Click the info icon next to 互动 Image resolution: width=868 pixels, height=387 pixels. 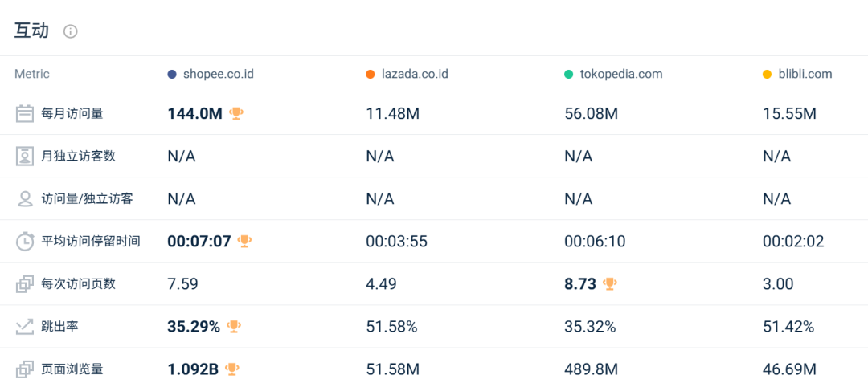pyautogui.click(x=71, y=31)
